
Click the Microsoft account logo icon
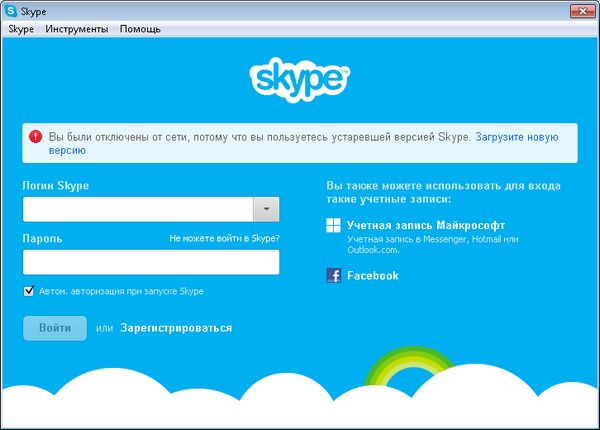click(x=333, y=225)
